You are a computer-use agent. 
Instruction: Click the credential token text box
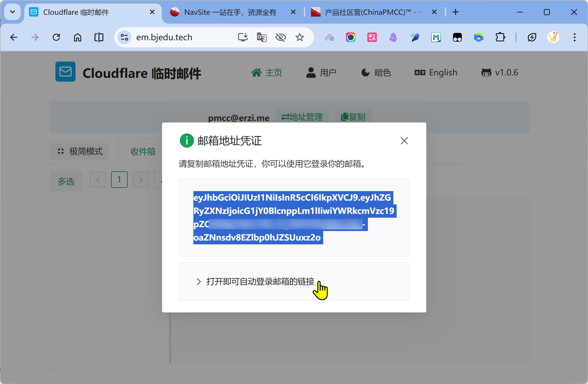(294, 217)
